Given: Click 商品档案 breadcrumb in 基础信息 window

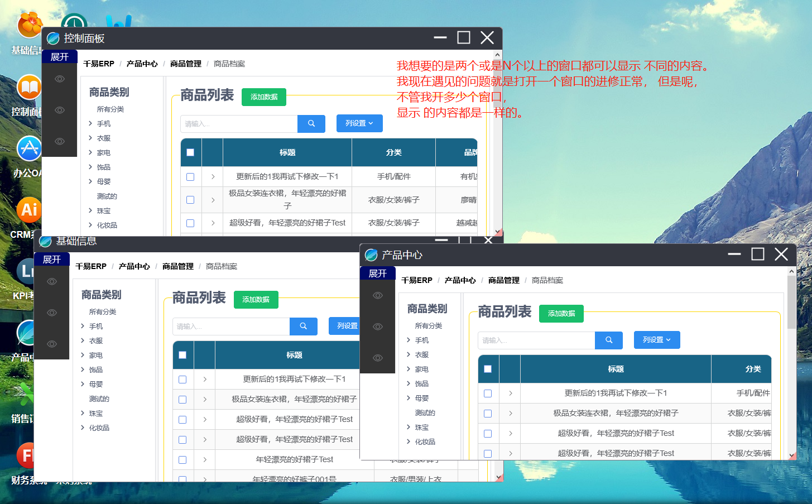Looking at the screenshot, I should coord(222,267).
